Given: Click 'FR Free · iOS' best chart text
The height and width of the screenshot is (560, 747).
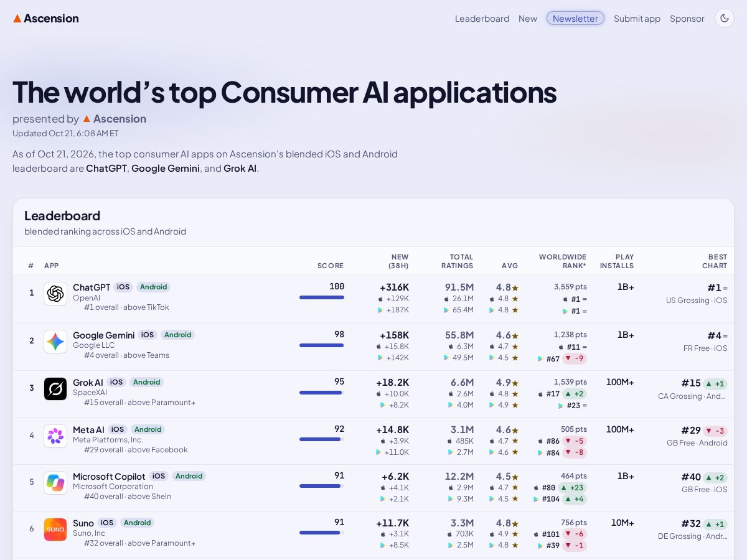Looking at the screenshot, I should point(705,348).
